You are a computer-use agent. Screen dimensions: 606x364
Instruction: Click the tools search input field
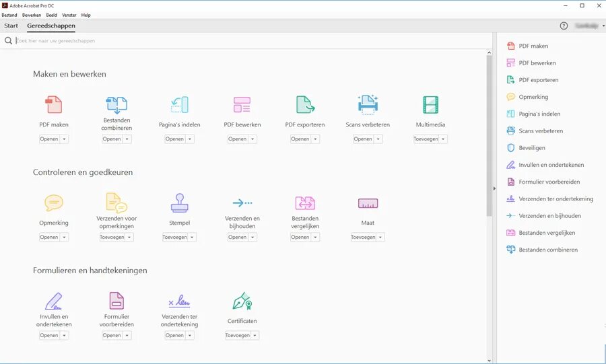tap(251, 40)
